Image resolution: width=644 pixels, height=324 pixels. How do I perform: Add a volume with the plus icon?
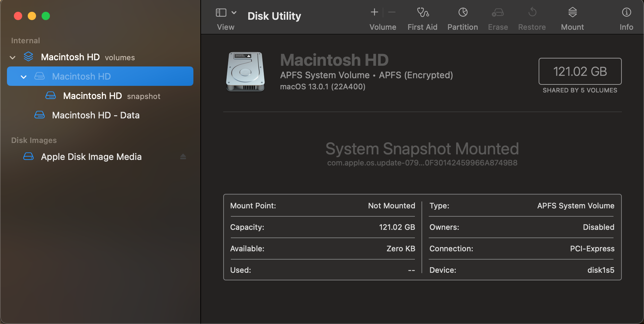coord(374,12)
